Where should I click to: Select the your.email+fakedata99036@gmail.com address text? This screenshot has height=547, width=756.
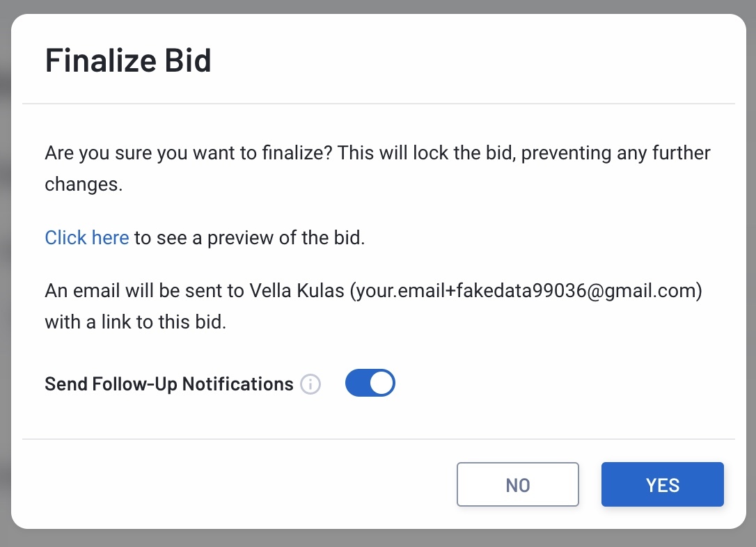coord(526,291)
